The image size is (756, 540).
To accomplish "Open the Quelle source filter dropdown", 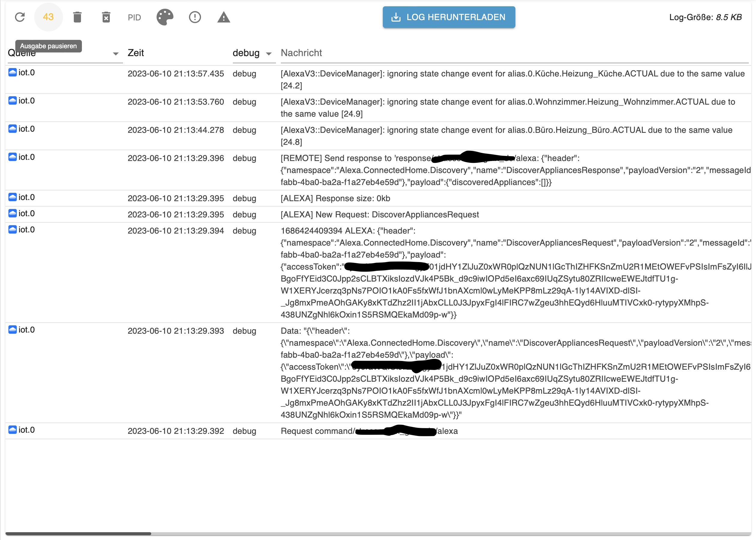I will point(115,53).
